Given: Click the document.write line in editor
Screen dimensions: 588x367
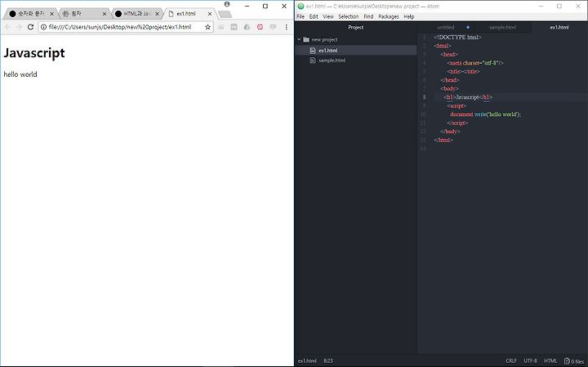Looking at the screenshot, I should 486,114.
